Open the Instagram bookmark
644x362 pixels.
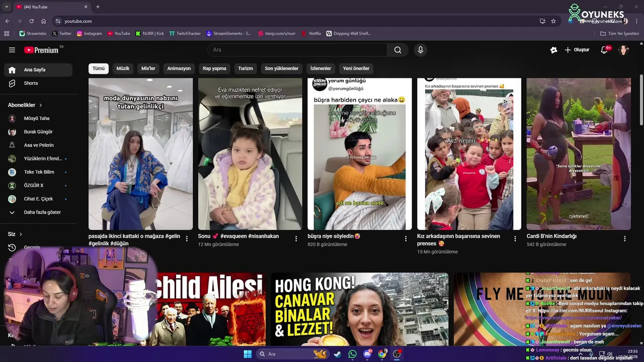coord(89,34)
